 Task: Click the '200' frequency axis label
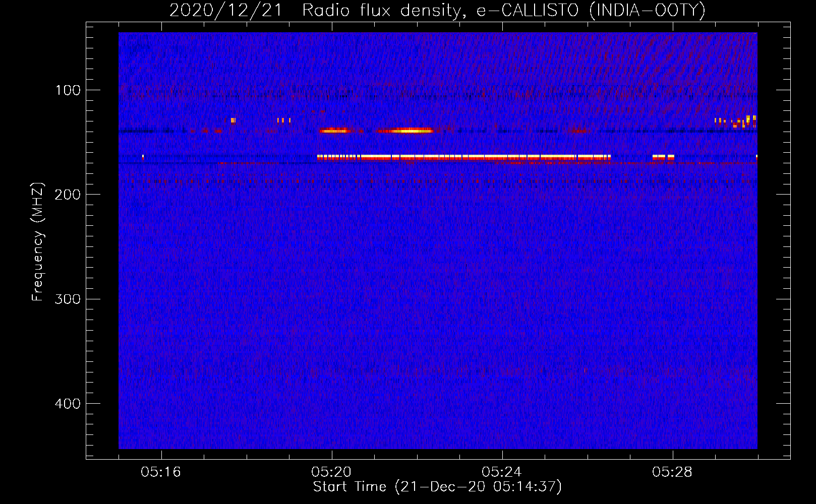coord(68,195)
